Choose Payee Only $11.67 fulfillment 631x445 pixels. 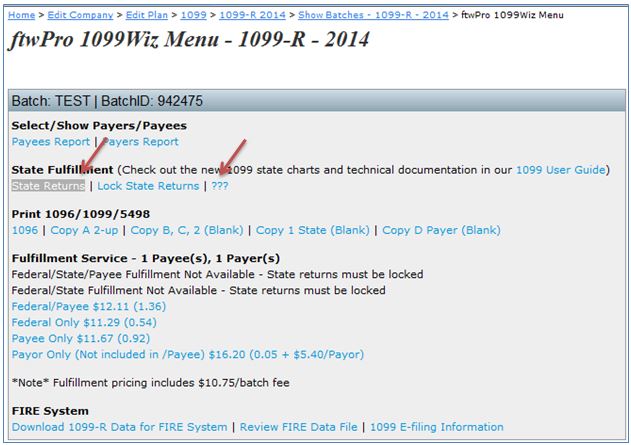[80, 338]
